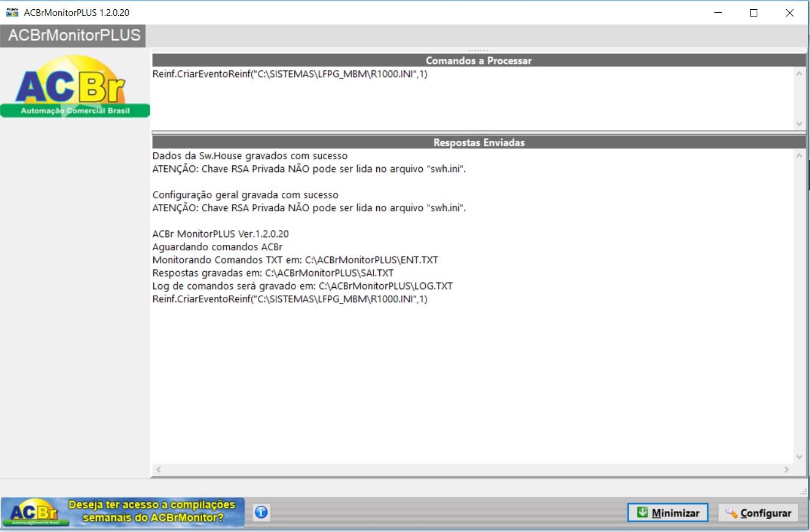This screenshot has width=810, height=532.
Task: Click Comandos panel scrollbar down arrow
Action: click(x=799, y=124)
